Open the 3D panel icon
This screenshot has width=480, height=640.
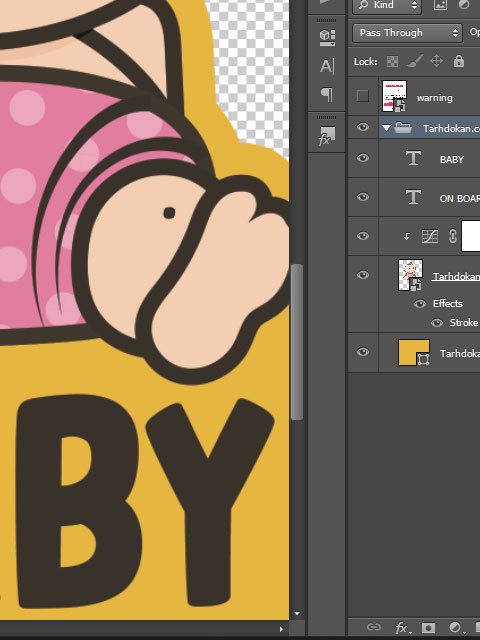[x=327, y=38]
